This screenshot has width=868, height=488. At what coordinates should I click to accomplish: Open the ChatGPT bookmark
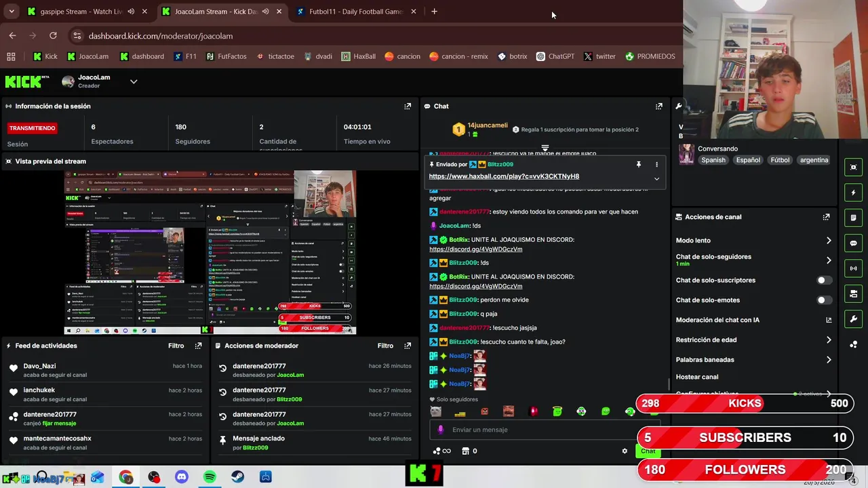[x=555, y=56]
